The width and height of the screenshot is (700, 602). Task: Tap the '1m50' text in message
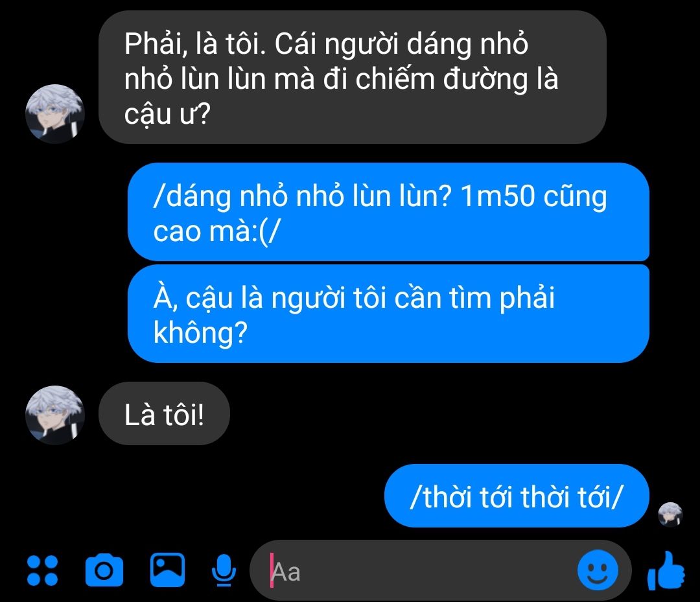coord(497,196)
